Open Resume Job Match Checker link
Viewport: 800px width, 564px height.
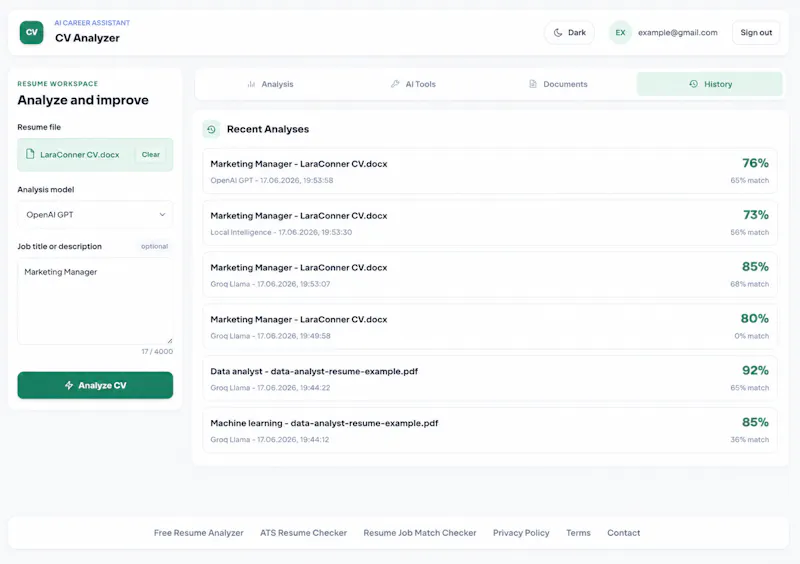tap(420, 533)
